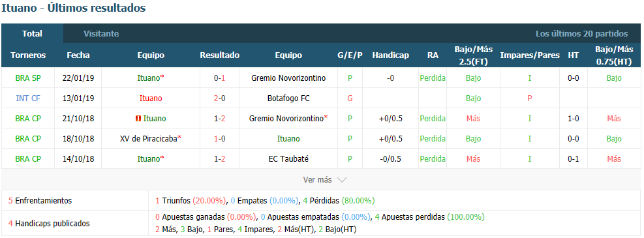Viewport: 644px width, 238px height.
Task: Select the red Ituano name dated 13/01/19
Action: (x=151, y=98)
